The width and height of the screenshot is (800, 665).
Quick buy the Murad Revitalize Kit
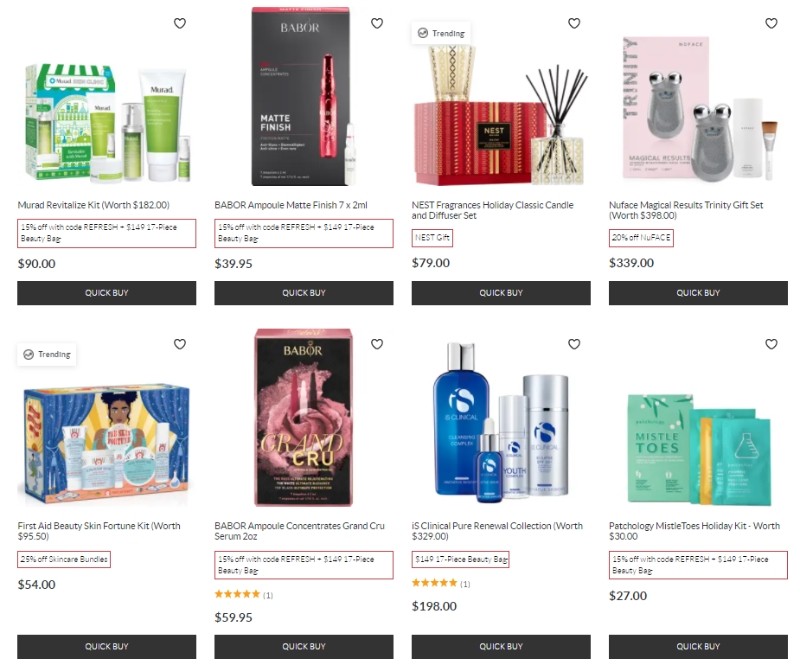pyautogui.click(x=107, y=293)
